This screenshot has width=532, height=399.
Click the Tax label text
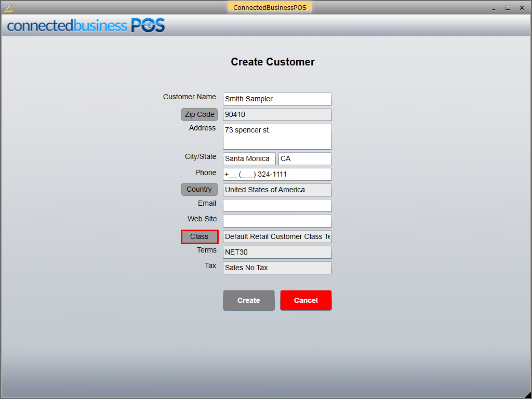click(210, 265)
